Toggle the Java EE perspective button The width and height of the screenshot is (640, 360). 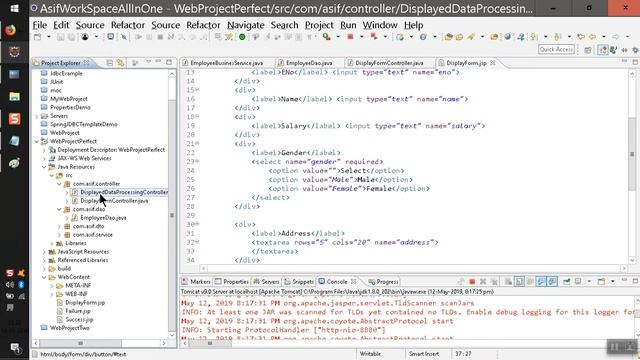point(603,50)
